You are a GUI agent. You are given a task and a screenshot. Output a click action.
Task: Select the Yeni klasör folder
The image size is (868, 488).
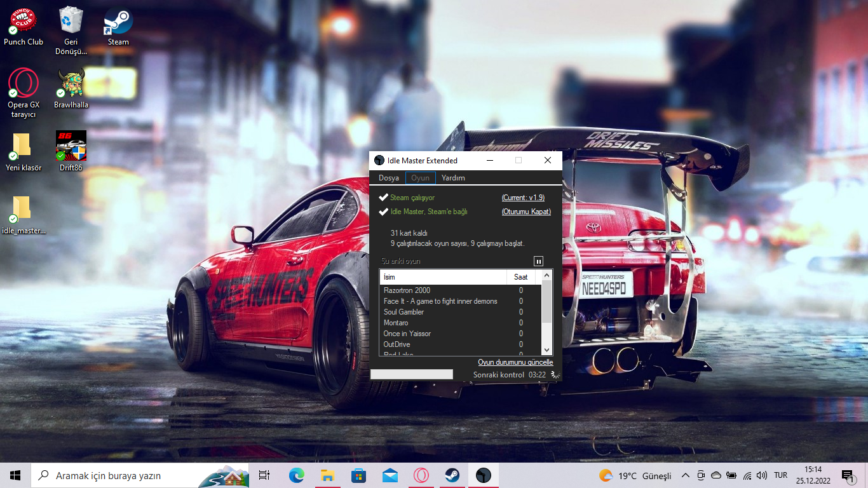point(23,152)
